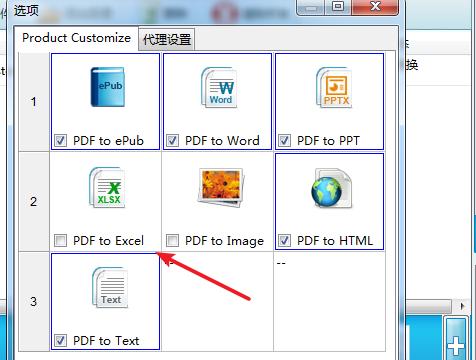Select the PDF to Word document icon

219,87
